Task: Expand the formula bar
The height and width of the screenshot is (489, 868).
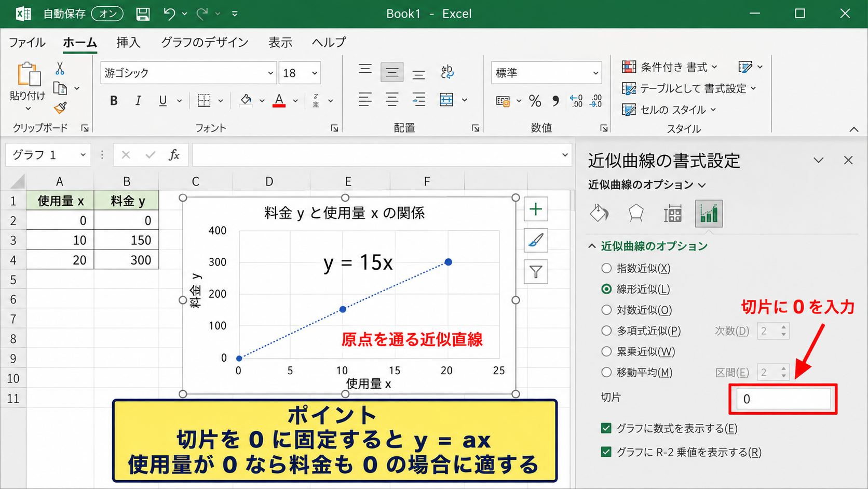Action: tap(565, 155)
